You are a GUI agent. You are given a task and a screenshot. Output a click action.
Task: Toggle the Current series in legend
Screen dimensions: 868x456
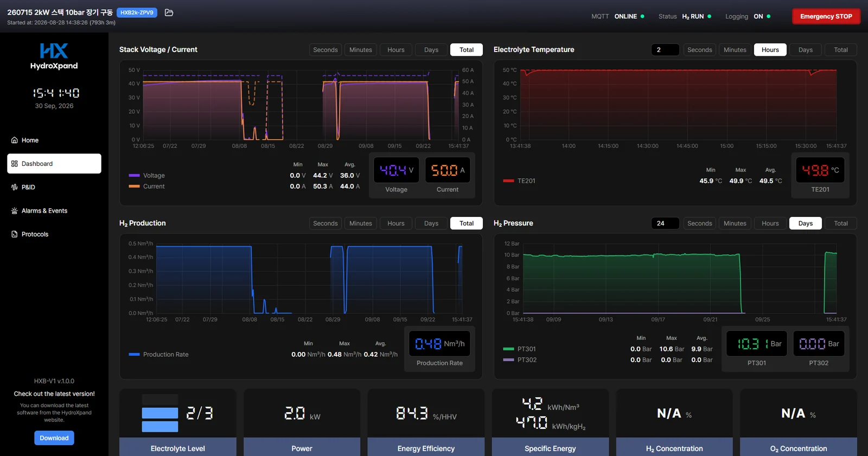[147, 187]
